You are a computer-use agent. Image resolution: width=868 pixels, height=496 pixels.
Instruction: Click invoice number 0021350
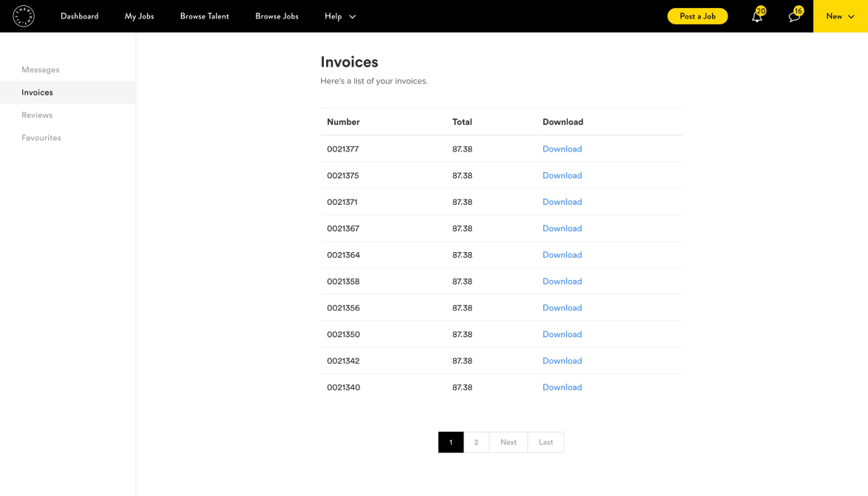(x=343, y=334)
